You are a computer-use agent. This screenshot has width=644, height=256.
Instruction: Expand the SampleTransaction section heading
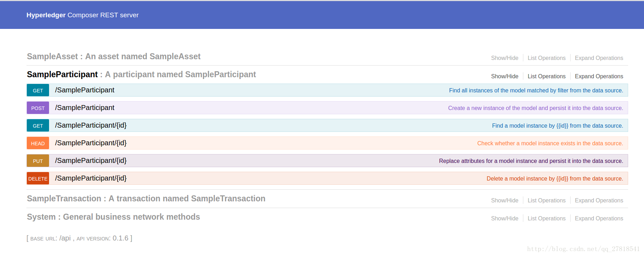click(146, 199)
